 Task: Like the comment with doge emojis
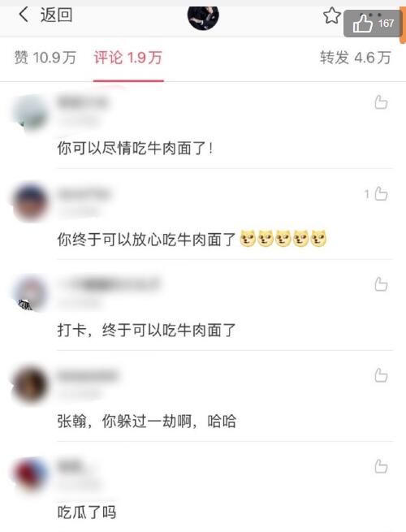pos(381,194)
